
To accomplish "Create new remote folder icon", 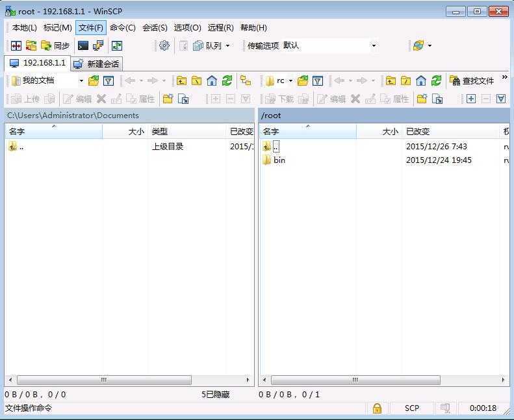I will [422, 99].
